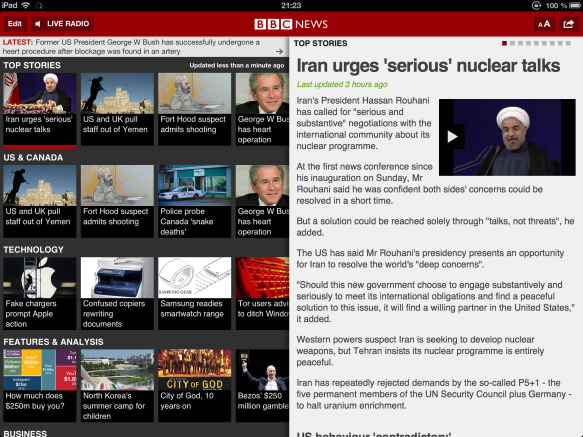Open 'Bezos' $250 million gamble' story
The height and width of the screenshot is (437, 583).
coord(262,386)
